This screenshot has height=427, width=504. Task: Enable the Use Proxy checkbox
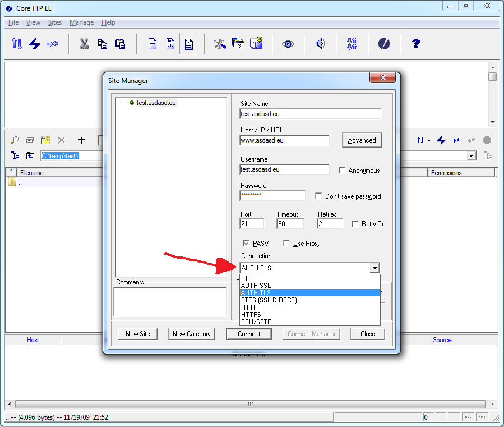point(286,243)
